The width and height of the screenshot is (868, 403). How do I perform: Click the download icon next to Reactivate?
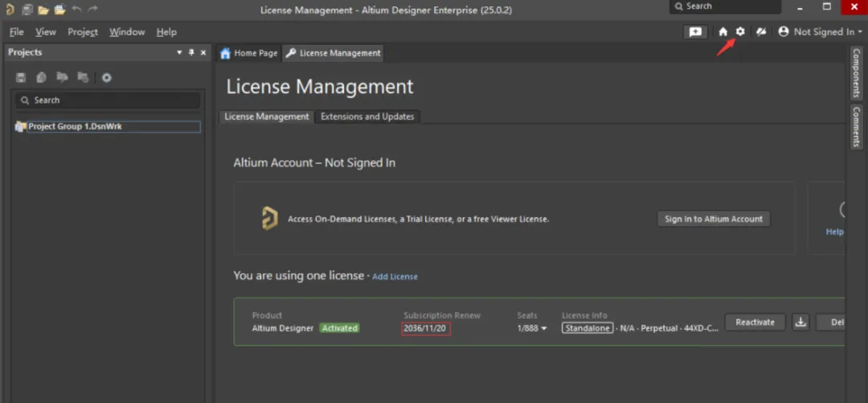800,322
